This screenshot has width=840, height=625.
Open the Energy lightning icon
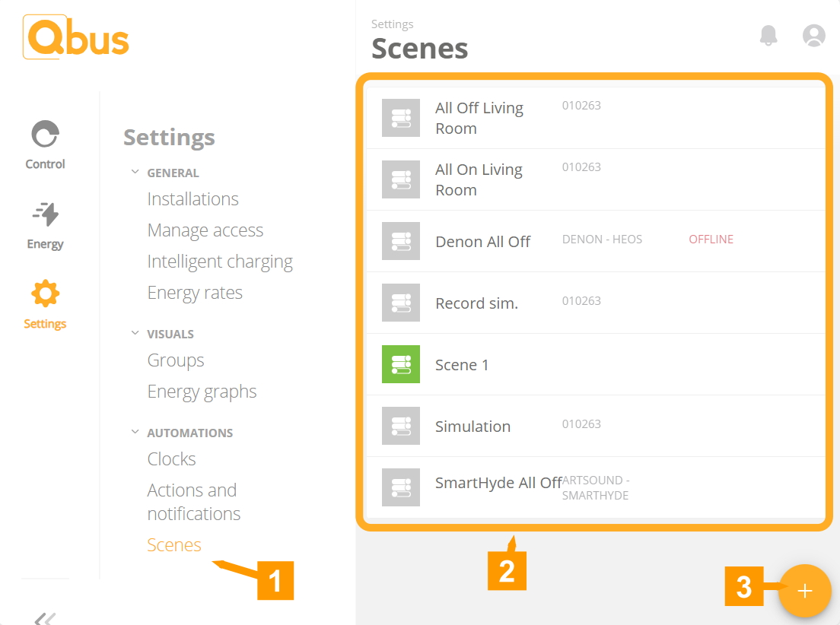pyautogui.click(x=46, y=214)
